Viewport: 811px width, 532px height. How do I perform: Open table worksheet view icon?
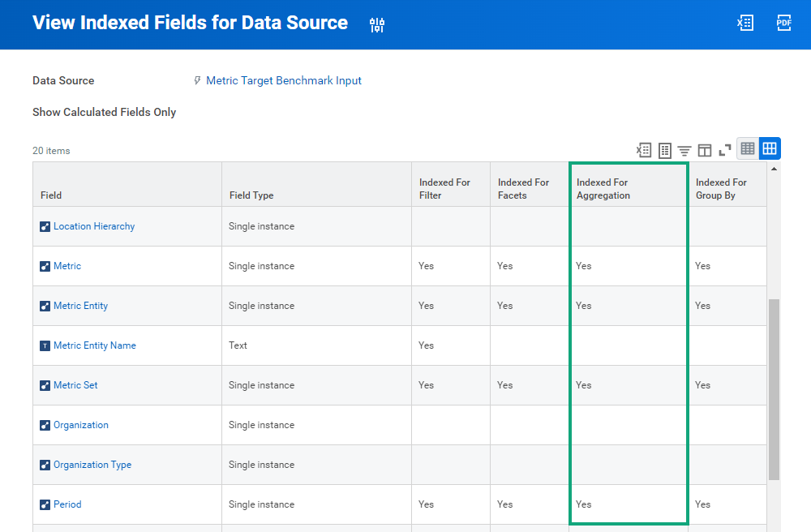tap(665, 150)
